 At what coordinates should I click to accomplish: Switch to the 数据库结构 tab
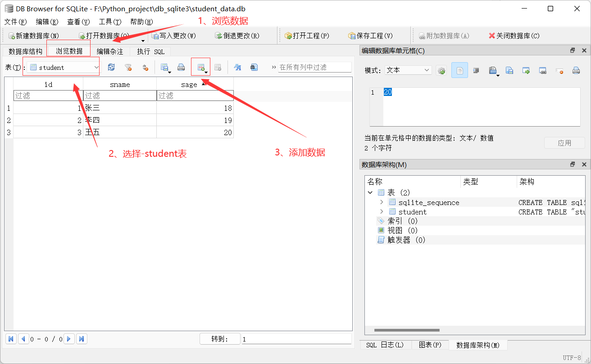click(25, 51)
